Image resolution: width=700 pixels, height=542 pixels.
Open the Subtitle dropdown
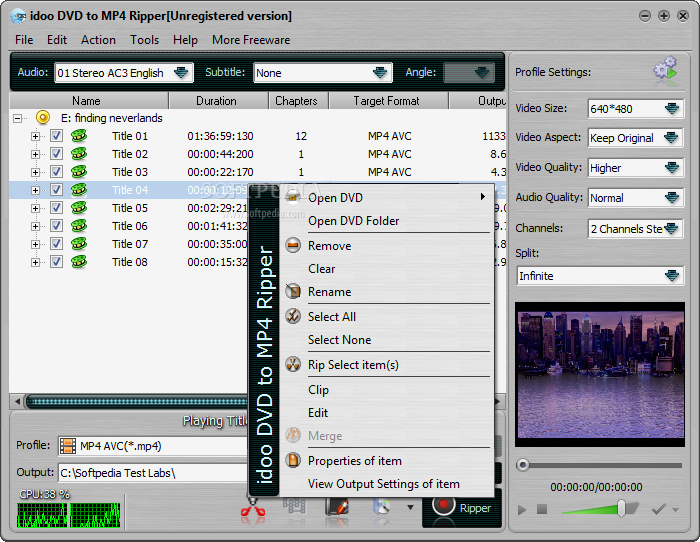[380, 73]
